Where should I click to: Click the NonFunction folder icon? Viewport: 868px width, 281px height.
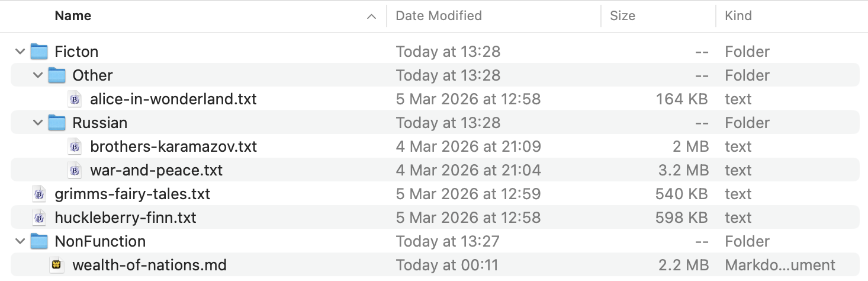pyautogui.click(x=39, y=241)
